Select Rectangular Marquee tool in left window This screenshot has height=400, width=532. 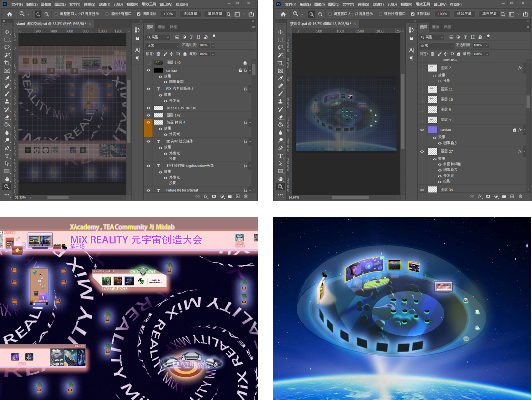click(x=7, y=40)
